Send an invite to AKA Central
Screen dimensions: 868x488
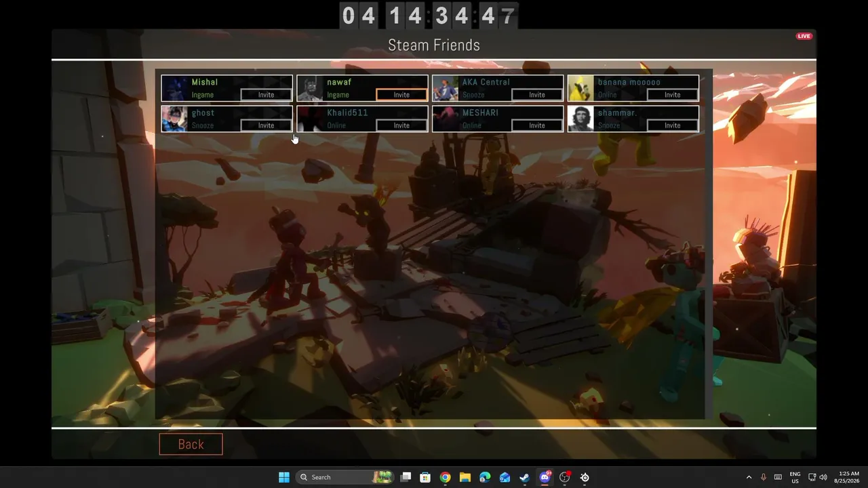537,95
